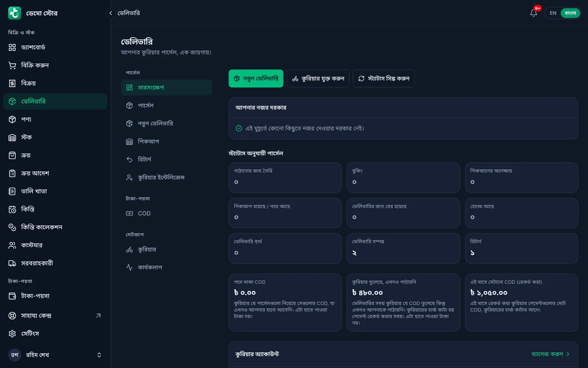Switch language to EN
Screen dimensions: 588x368
tap(553, 13)
